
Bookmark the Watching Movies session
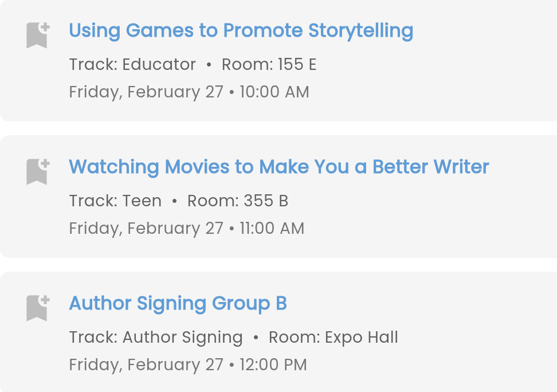(37, 171)
